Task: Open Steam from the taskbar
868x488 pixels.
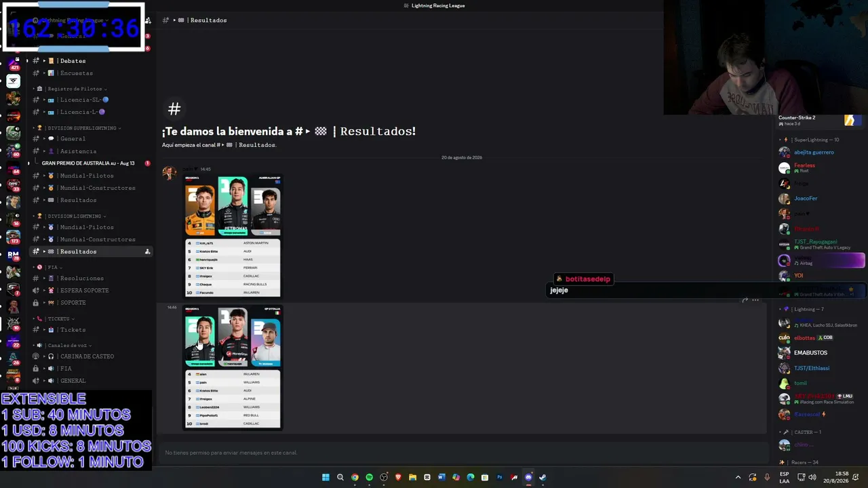Action: click(x=542, y=477)
